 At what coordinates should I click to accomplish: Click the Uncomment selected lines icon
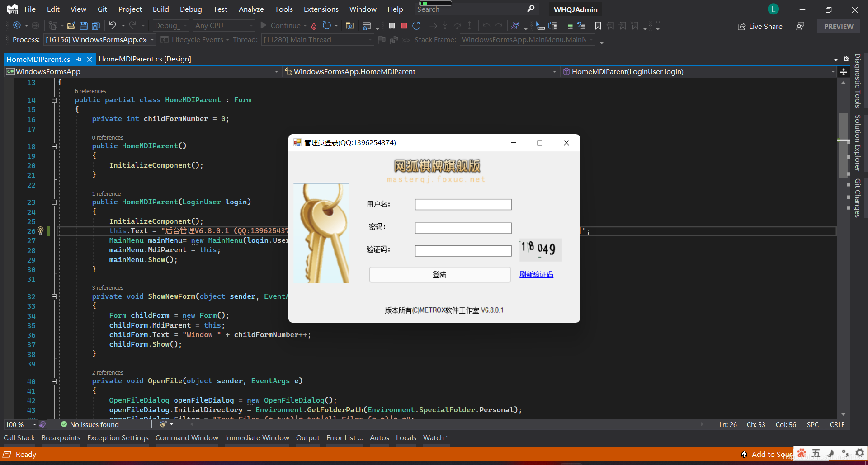(x=581, y=26)
